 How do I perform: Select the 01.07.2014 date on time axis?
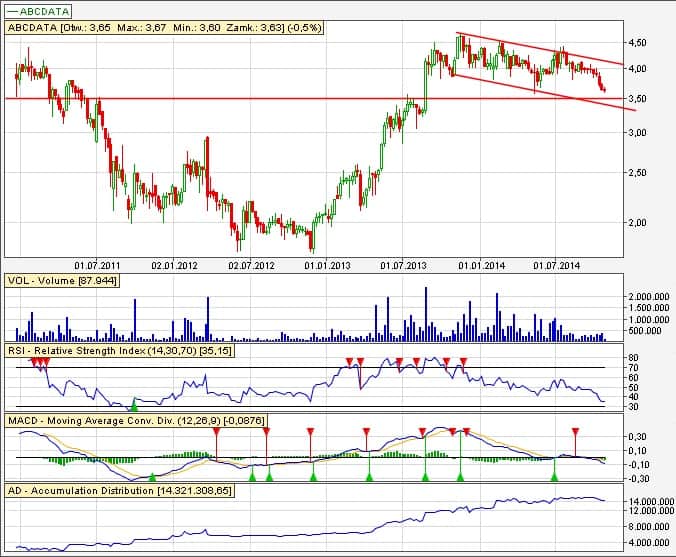558,266
